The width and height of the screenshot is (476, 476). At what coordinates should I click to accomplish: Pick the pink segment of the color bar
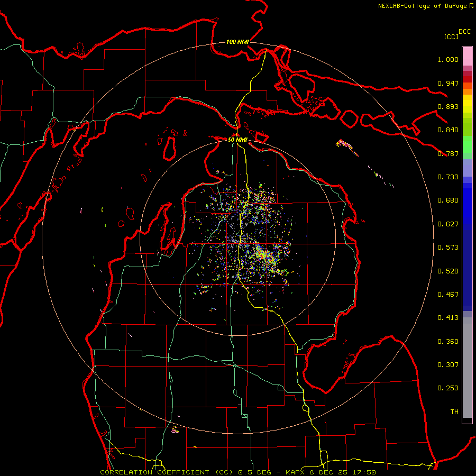(x=467, y=56)
